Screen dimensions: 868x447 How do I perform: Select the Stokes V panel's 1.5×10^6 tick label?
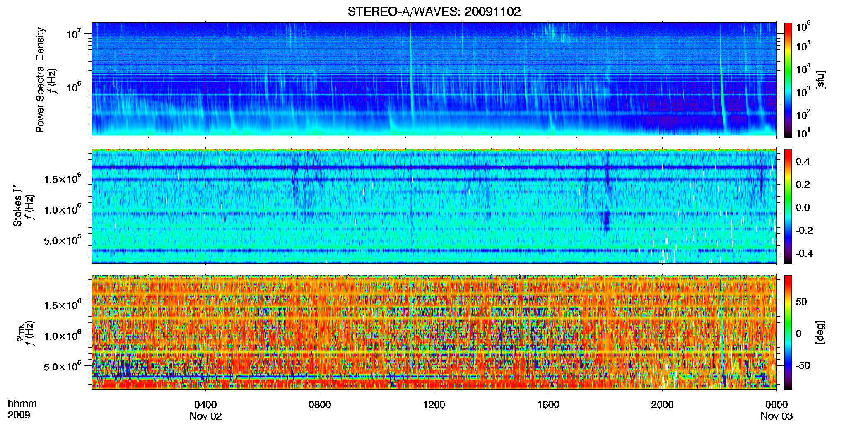62,178
